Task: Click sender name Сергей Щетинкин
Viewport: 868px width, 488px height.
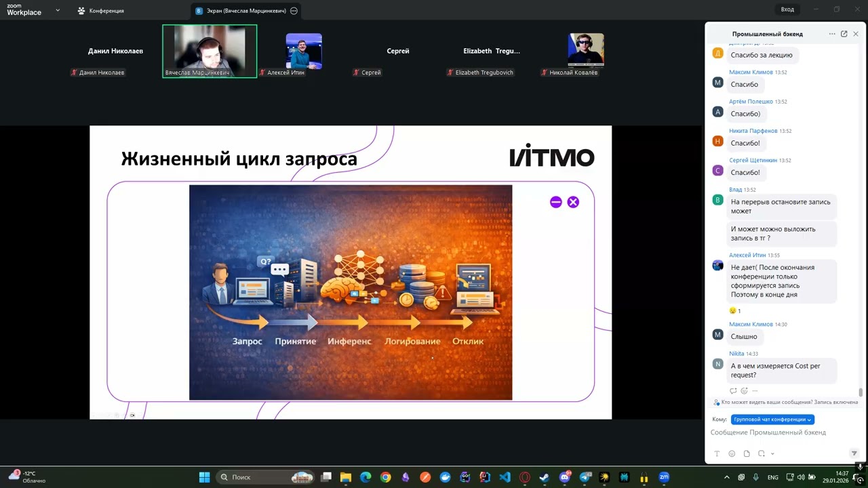Action: pos(753,161)
